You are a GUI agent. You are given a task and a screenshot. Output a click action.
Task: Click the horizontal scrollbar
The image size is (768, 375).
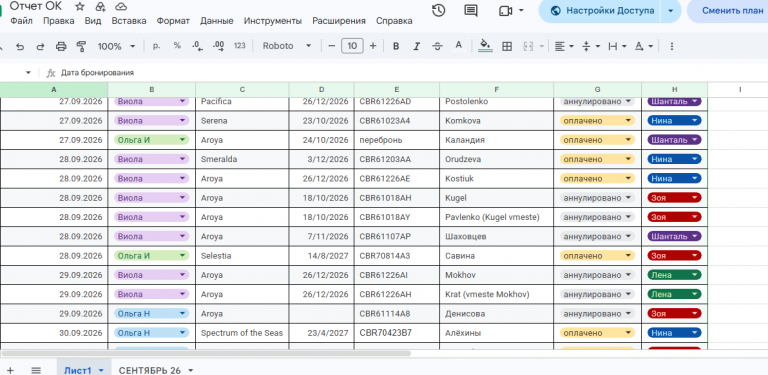(x=206, y=353)
